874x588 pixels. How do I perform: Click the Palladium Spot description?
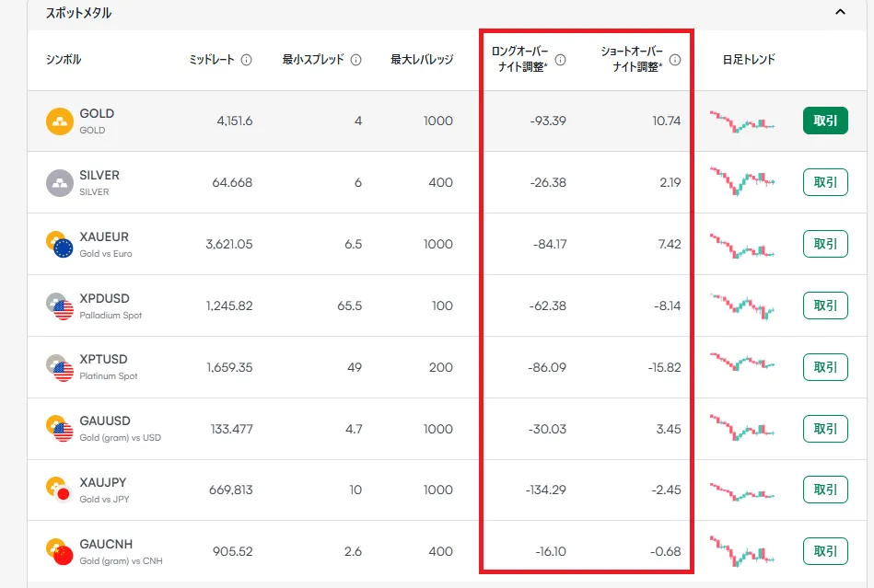click(x=111, y=315)
